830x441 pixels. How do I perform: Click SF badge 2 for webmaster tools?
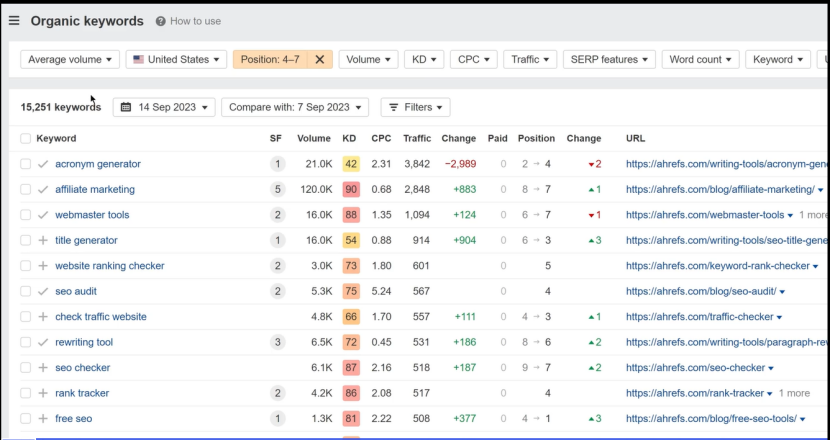pyautogui.click(x=277, y=215)
